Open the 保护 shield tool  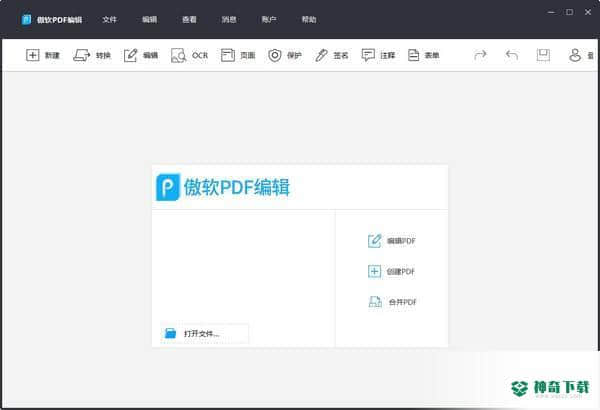click(285, 56)
